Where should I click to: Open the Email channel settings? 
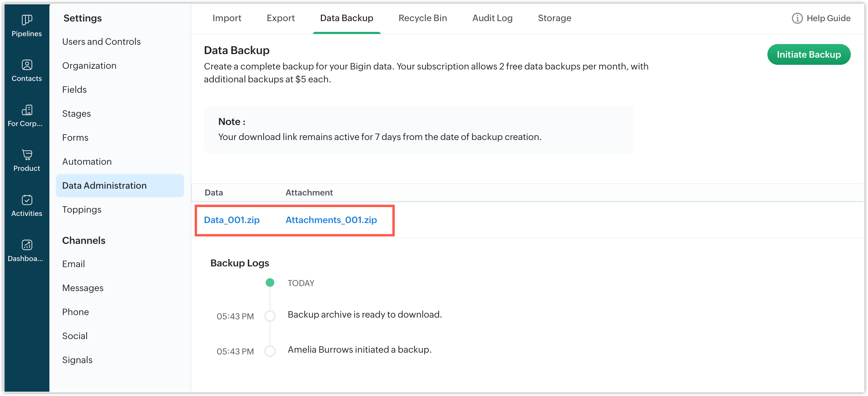(73, 264)
